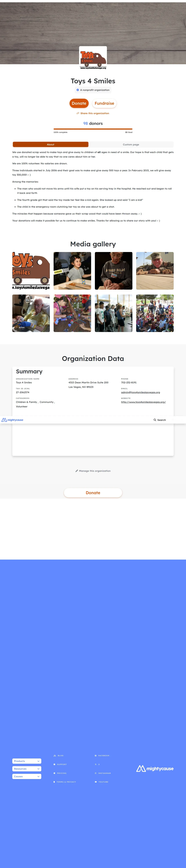Screen dimensions: 186x868
Task: Click the Support icon in the footer
Action: 54,764
